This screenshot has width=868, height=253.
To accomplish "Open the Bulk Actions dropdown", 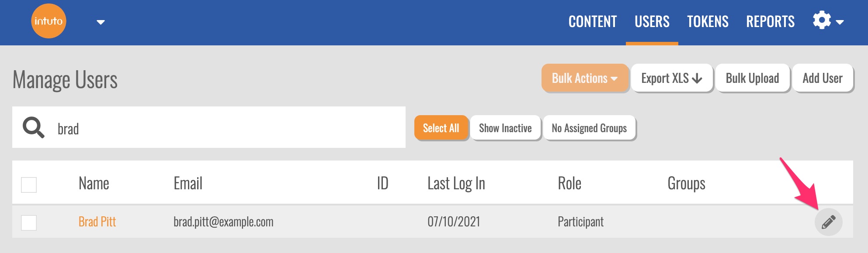I will click(x=585, y=79).
